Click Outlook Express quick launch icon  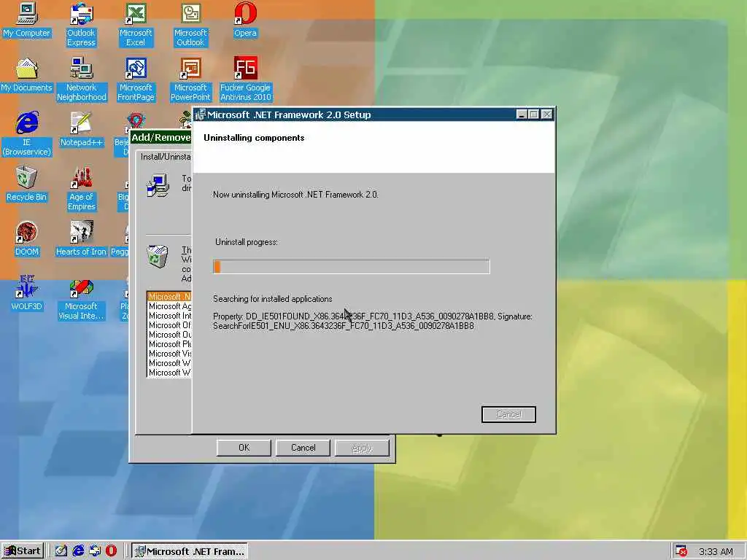[95, 551]
